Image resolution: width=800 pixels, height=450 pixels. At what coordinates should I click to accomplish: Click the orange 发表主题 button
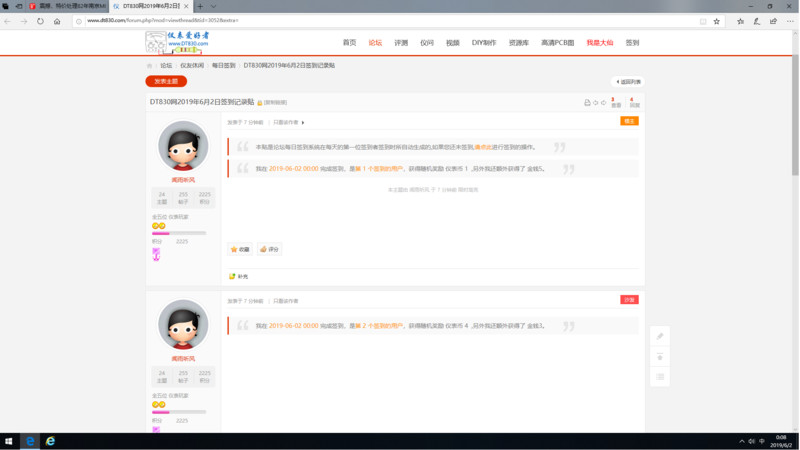(166, 82)
